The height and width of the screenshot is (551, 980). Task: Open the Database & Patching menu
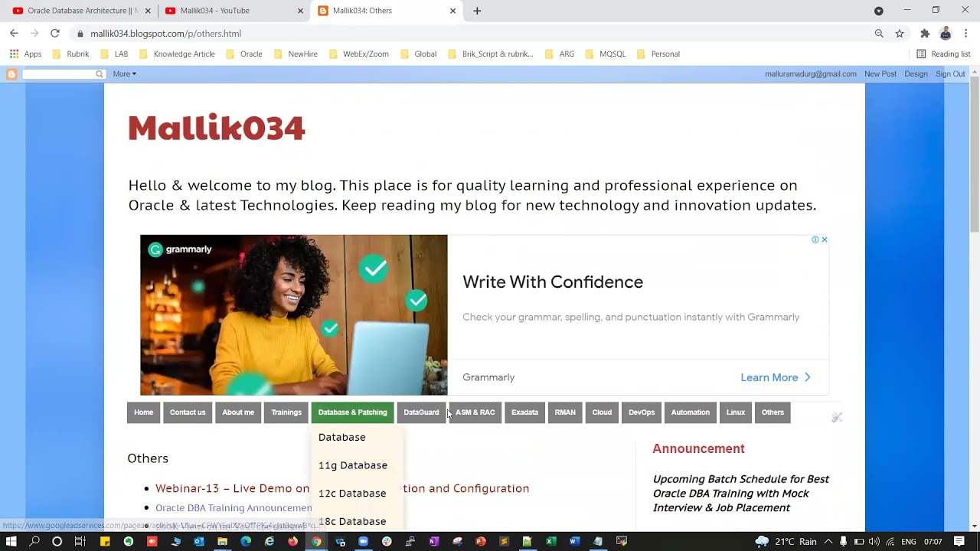point(352,412)
